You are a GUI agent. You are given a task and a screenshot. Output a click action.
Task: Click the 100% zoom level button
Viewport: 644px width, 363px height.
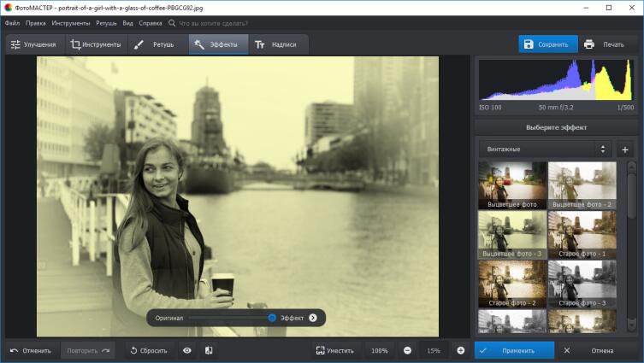[380, 350]
